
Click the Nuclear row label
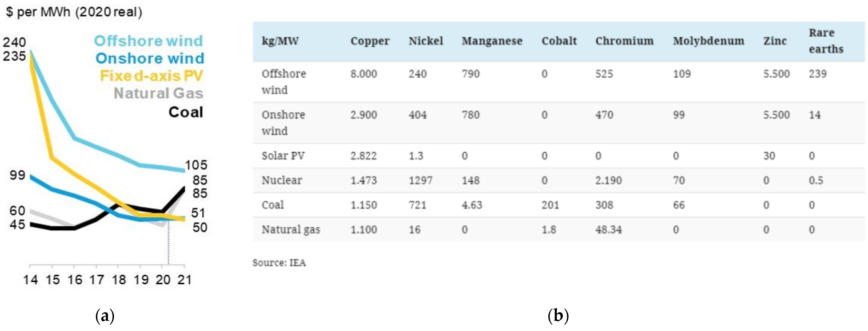tap(281, 180)
